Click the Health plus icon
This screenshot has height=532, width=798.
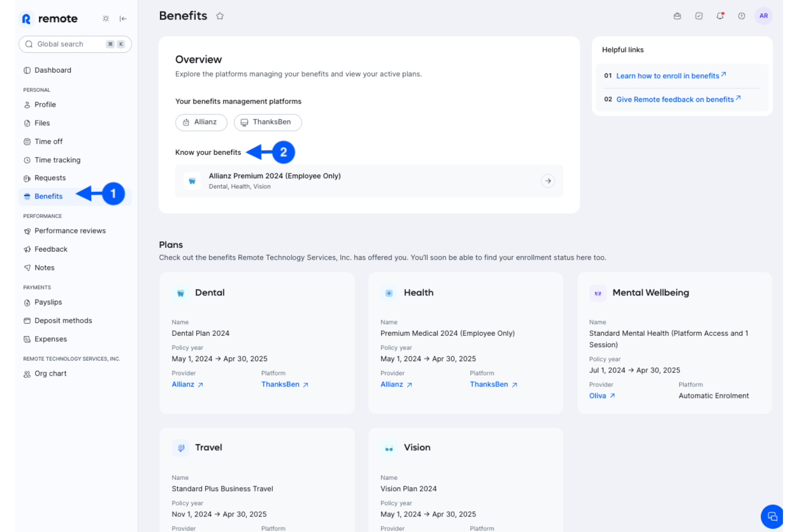(x=389, y=293)
